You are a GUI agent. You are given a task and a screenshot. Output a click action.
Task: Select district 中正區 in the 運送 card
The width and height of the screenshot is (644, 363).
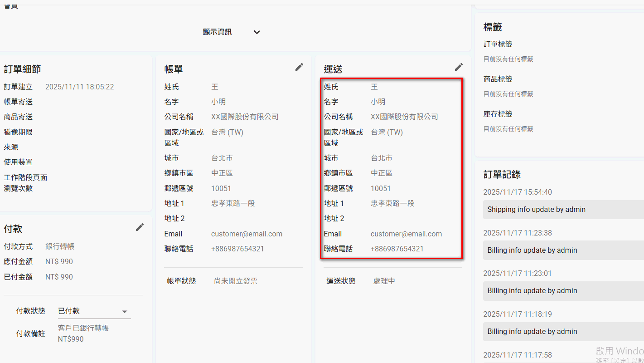382,173
